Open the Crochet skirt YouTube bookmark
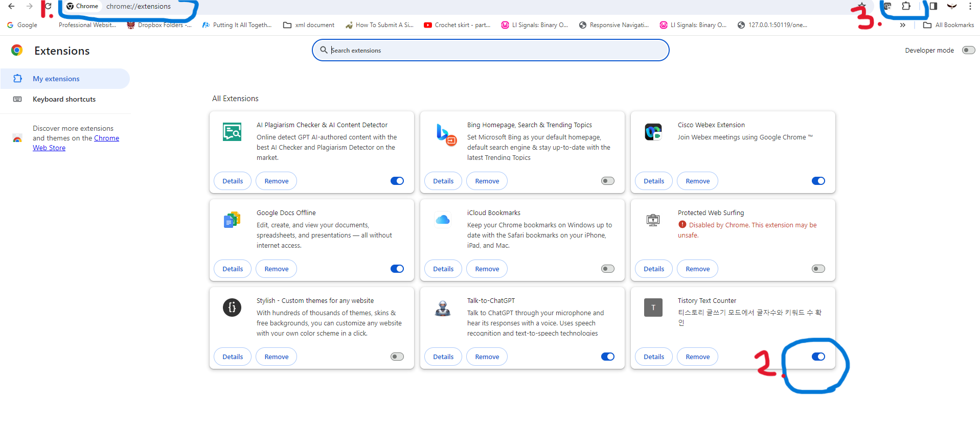The width and height of the screenshot is (980, 425). point(458,25)
